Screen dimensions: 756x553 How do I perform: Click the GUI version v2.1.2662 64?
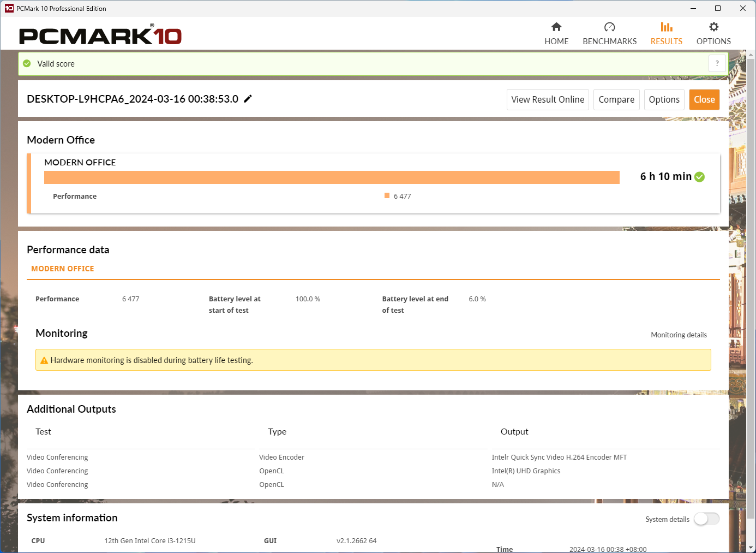point(356,540)
